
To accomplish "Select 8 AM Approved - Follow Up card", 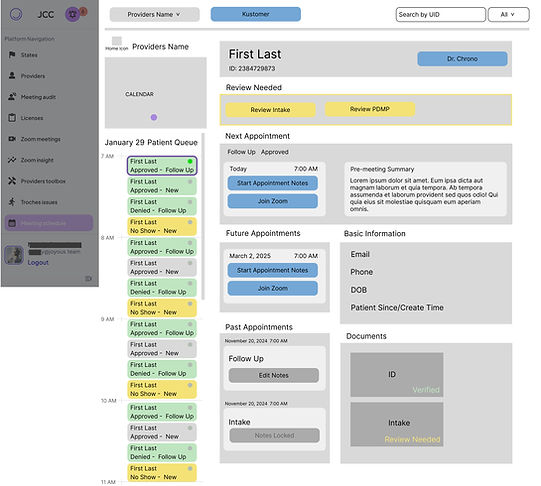I will (162, 247).
